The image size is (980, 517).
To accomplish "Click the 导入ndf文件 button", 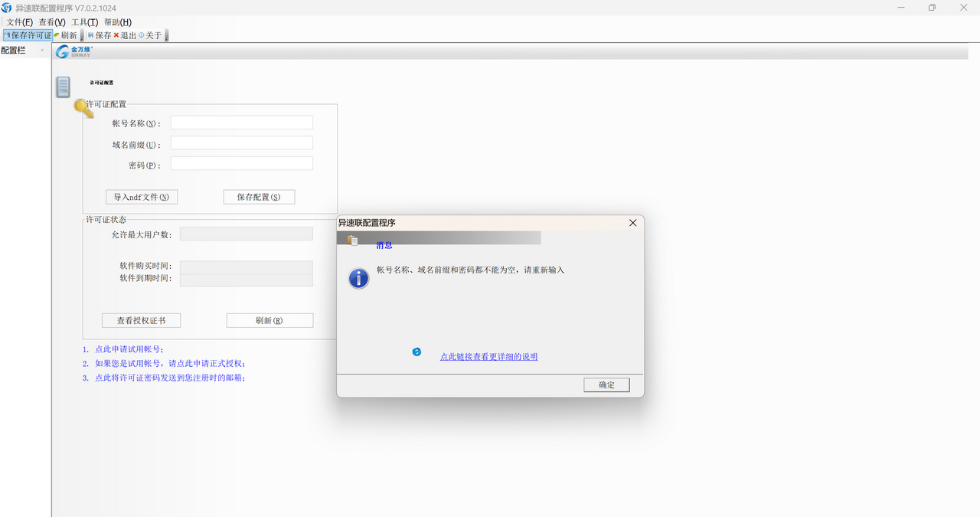I will (x=141, y=196).
